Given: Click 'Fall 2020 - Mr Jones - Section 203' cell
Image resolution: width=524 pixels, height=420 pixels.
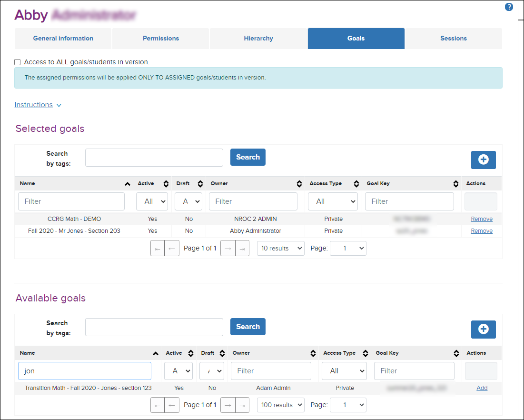Looking at the screenshot, I should coord(74,231).
